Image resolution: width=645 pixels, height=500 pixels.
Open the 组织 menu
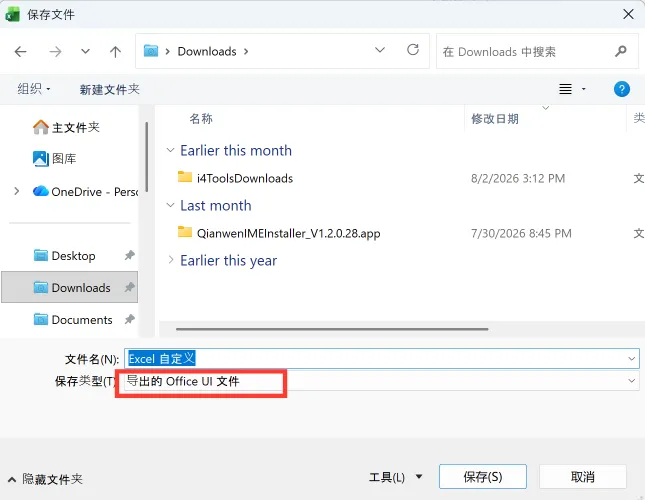tap(34, 89)
